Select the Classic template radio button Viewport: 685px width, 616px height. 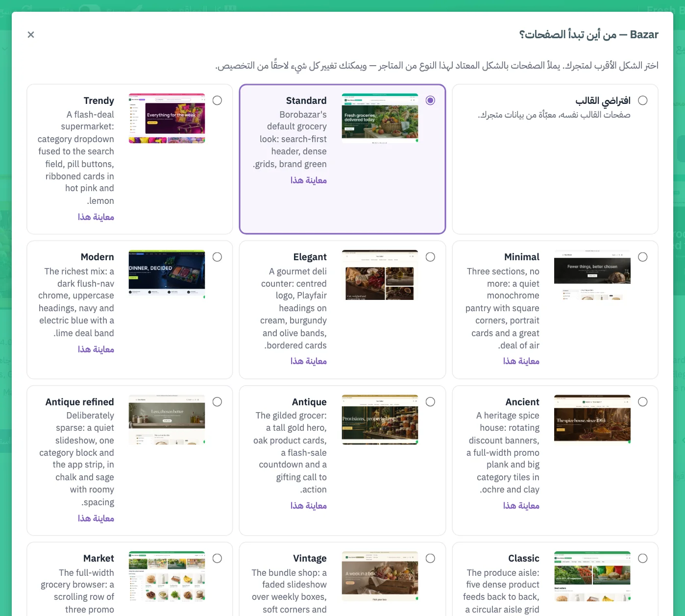[643, 559]
